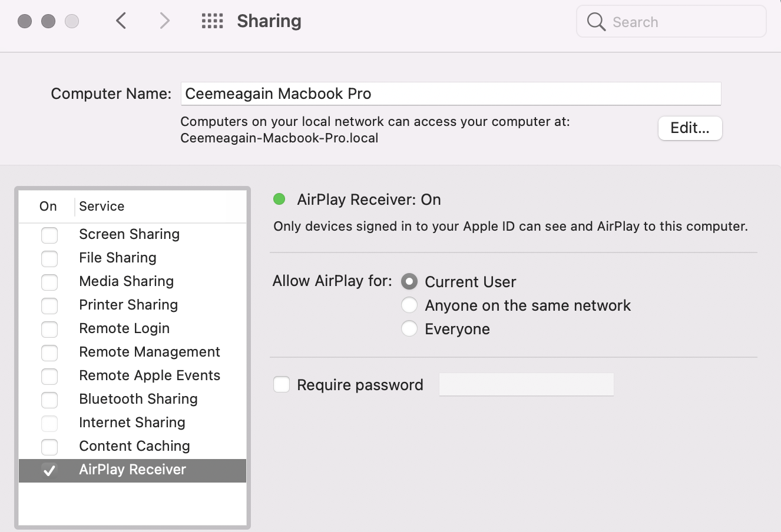Enable the Bluetooth Sharing checkbox
The image size is (781, 532).
point(49,400)
